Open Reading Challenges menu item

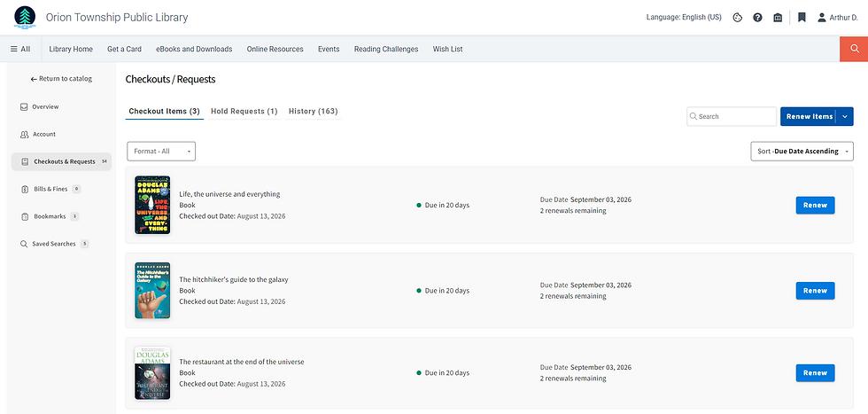tap(386, 49)
